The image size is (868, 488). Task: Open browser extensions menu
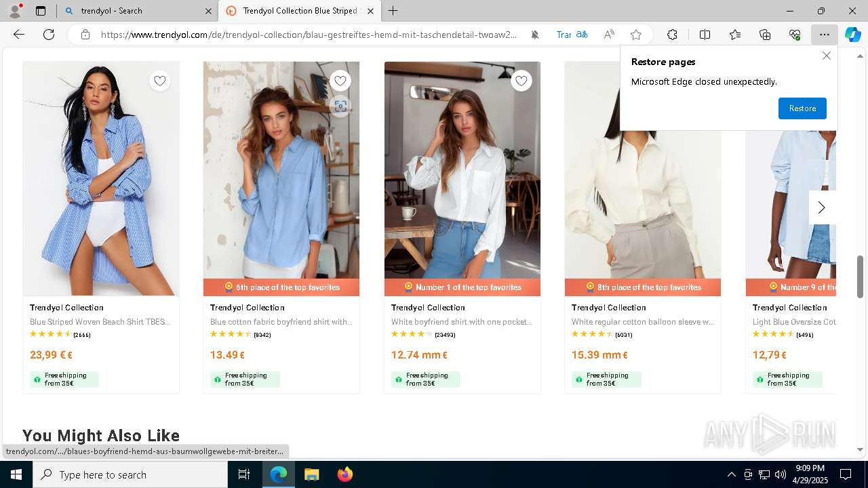pos(672,35)
